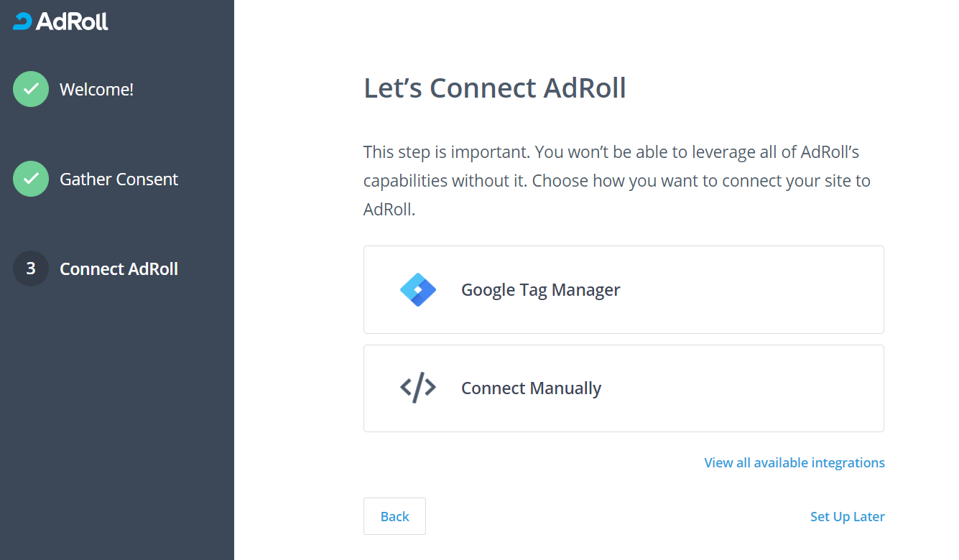Open View all available integrations link
959x560 pixels.
point(794,463)
